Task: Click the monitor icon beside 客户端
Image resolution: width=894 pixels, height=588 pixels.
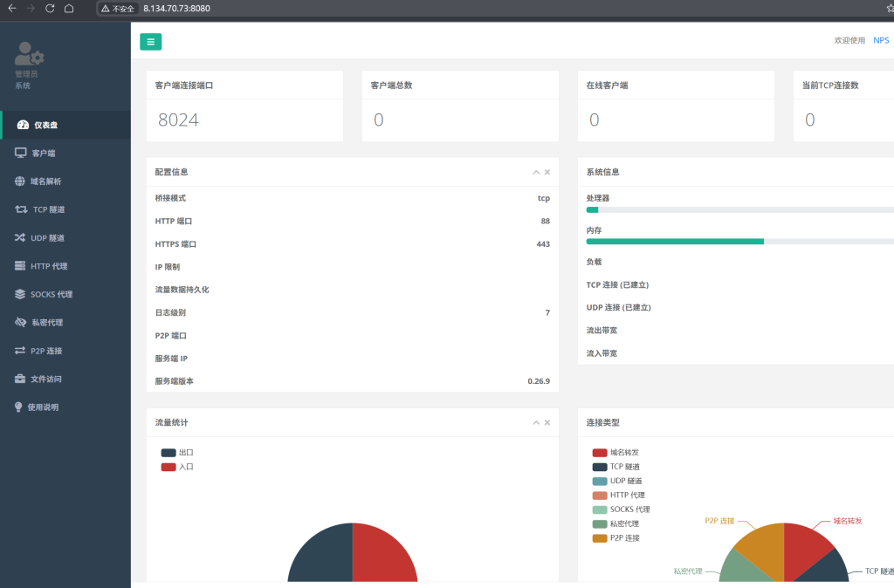Action: coord(21,153)
